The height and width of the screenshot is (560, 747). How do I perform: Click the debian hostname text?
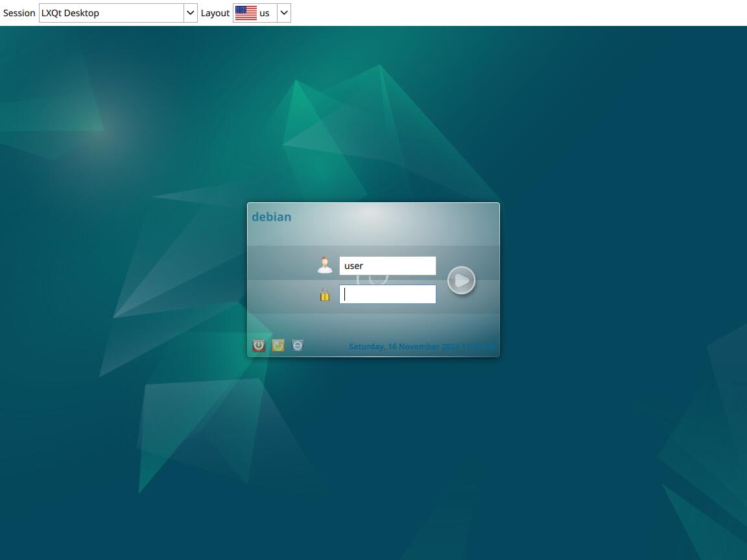271,216
